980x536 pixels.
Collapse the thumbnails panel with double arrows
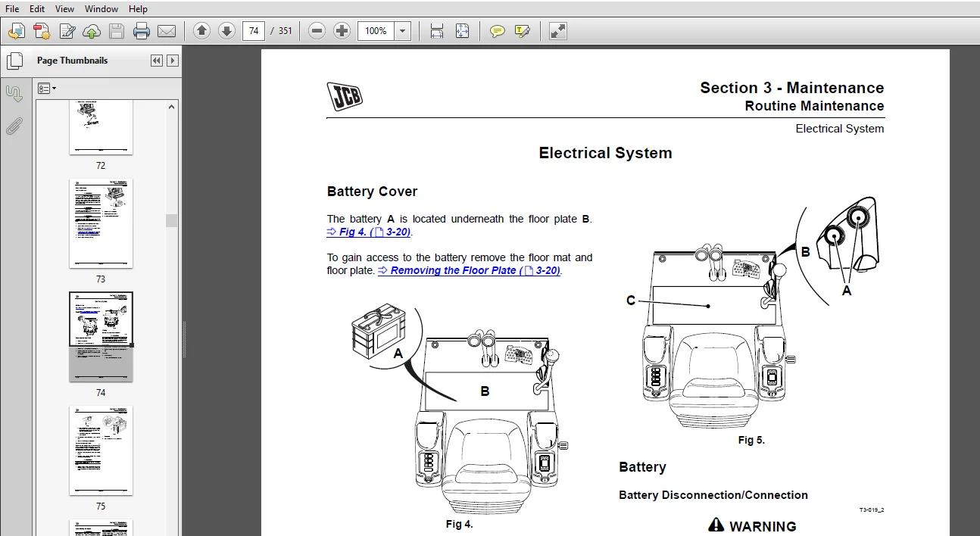pyautogui.click(x=157, y=61)
